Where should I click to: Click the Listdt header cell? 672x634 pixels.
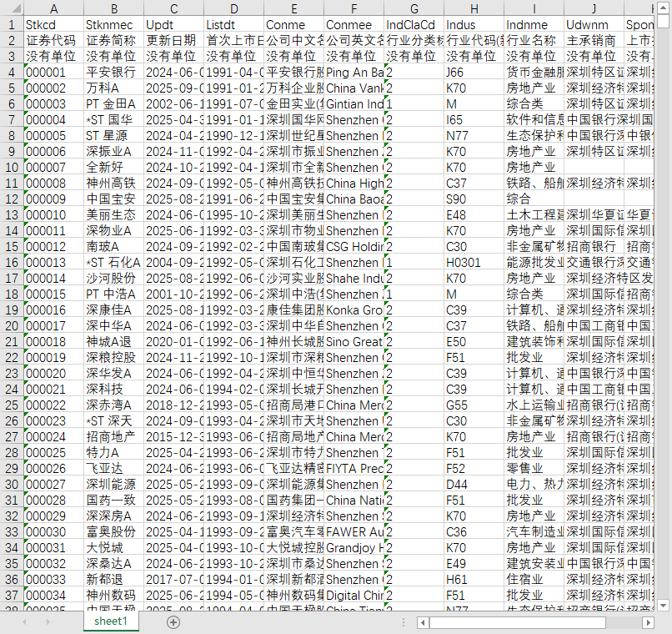[x=234, y=24]
